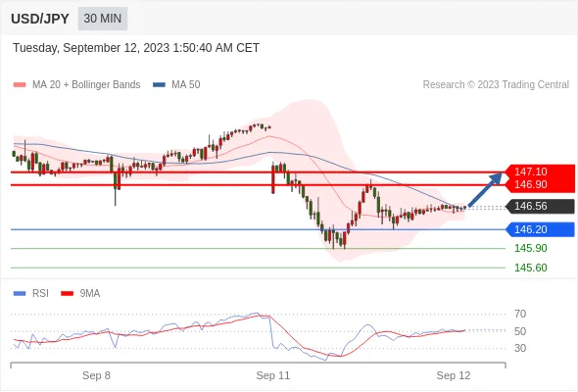Click the MA 50 legend swatch
578x392 pixels.
point(159,85)
